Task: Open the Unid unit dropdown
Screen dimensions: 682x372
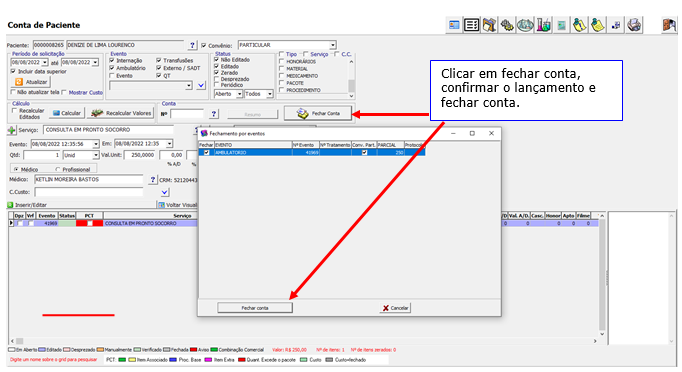Action: pos(96,155)
